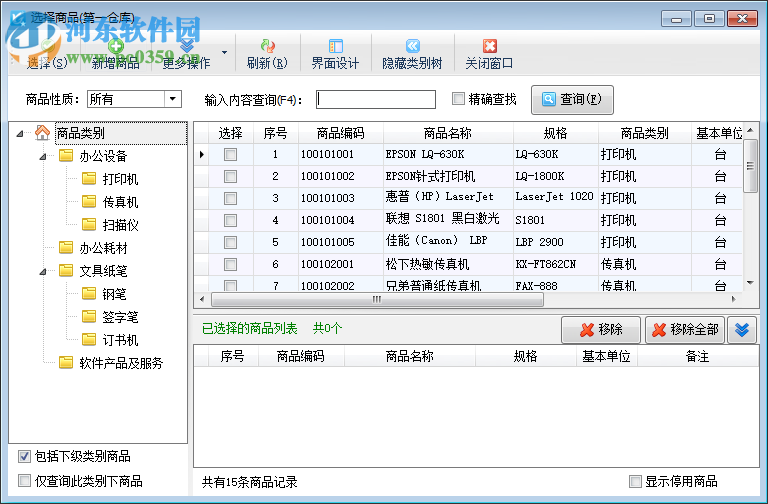Click the 移除全部 remove all button
Screen dimensions: 768x504
[684, 330]
